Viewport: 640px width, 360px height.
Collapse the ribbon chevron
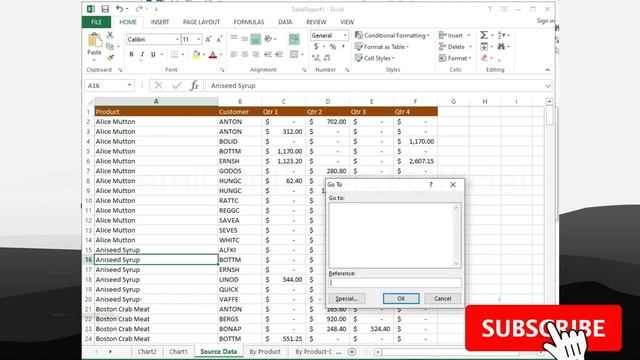tap(547, 70)
